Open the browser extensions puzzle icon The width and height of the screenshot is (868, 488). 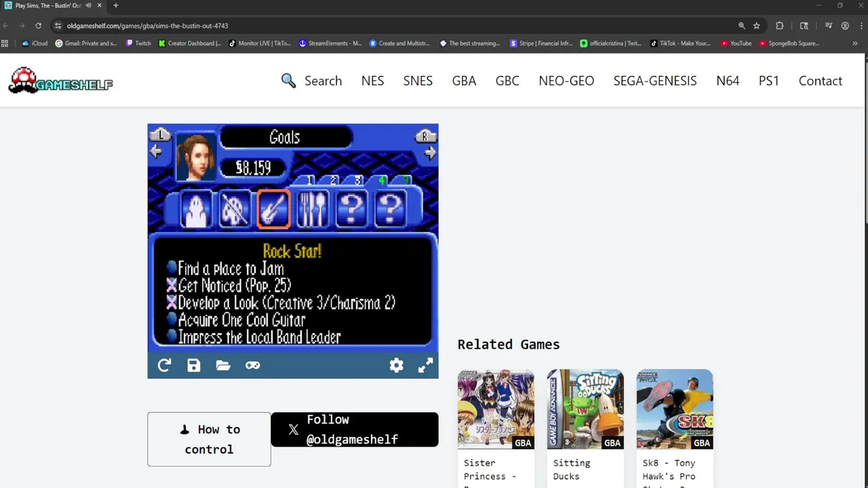coord(779,26)
